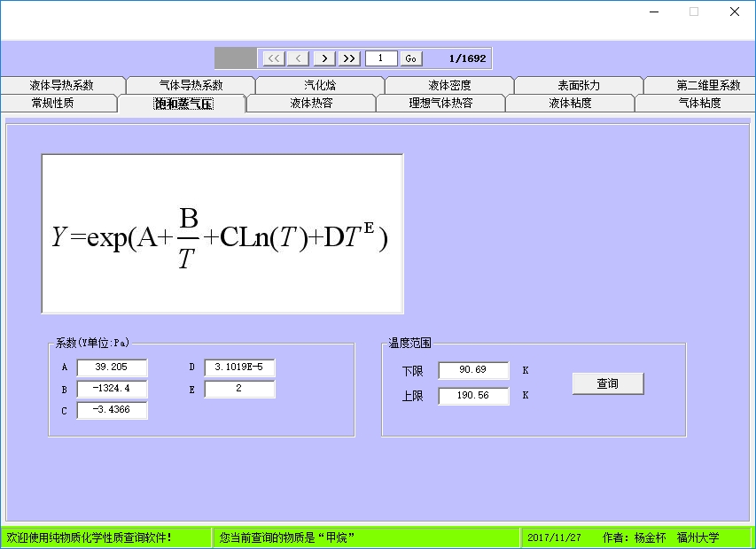Select the 液体粘度 tab
Viewport: 756px width, 549px height.
click(x=570, y=103)
